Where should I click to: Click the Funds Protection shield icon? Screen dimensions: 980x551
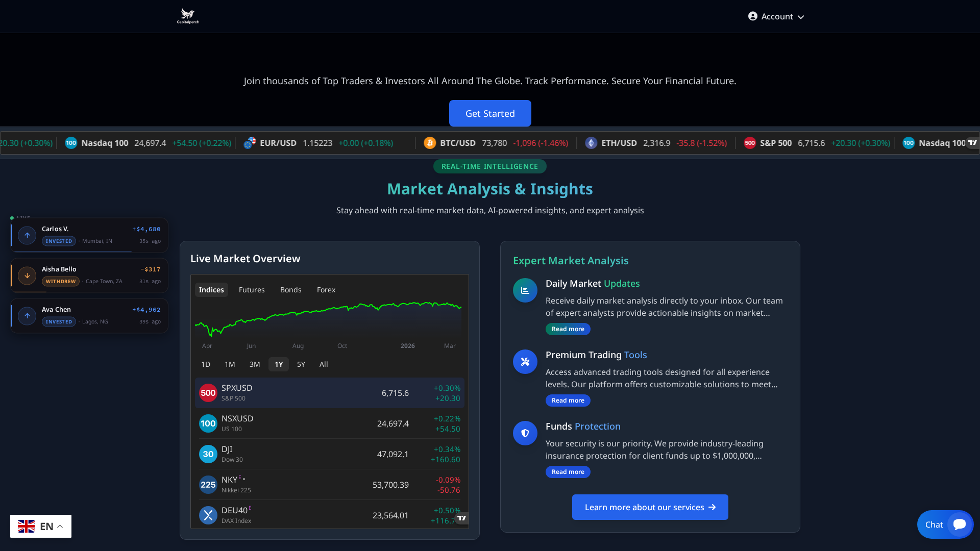[525, 433]
